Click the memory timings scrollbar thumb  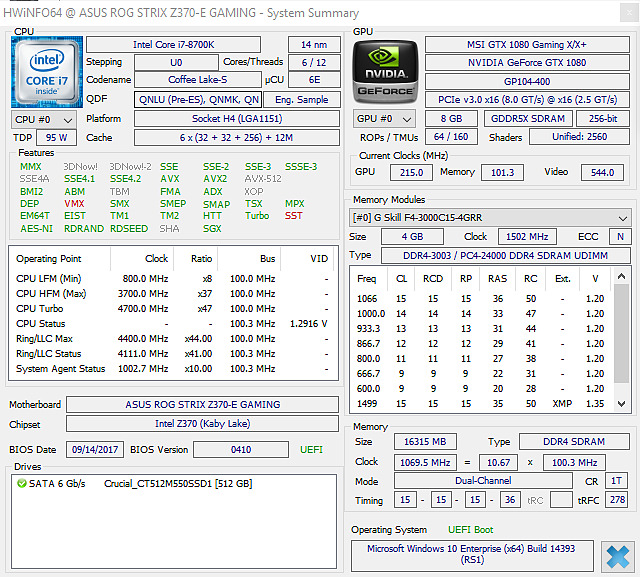click(621, 333)
